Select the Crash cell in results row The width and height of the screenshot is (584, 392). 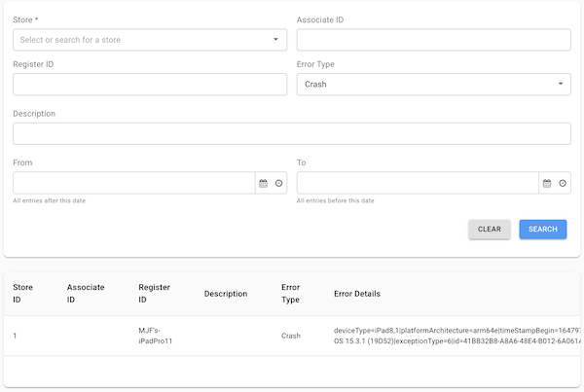291,336
